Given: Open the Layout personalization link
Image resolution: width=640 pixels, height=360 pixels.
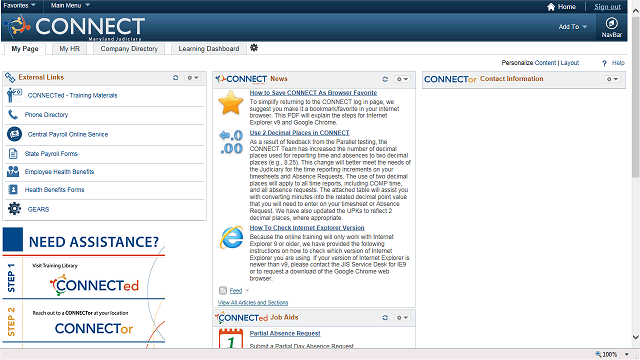Looking at the screenshot, I should 570,63.
